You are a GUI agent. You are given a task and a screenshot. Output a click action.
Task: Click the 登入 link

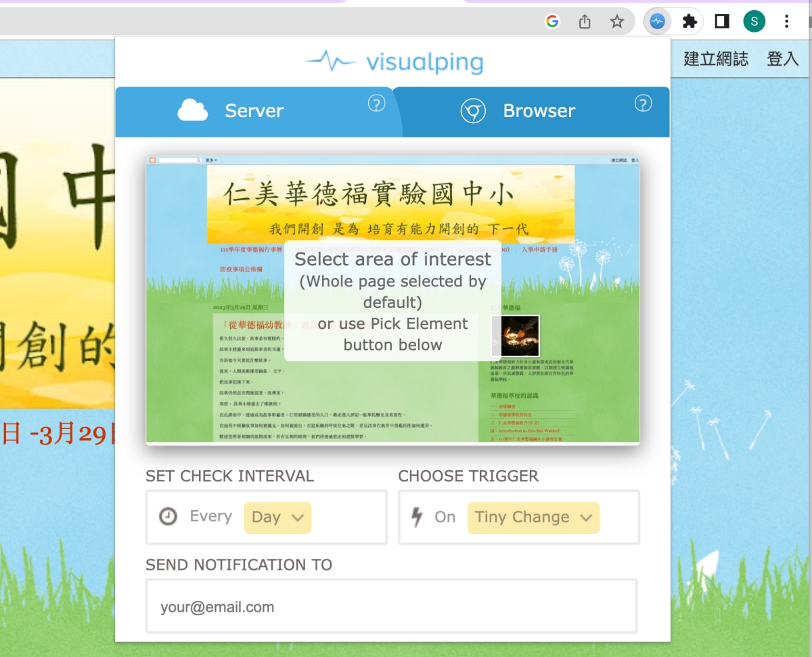(x=782, y=59)
